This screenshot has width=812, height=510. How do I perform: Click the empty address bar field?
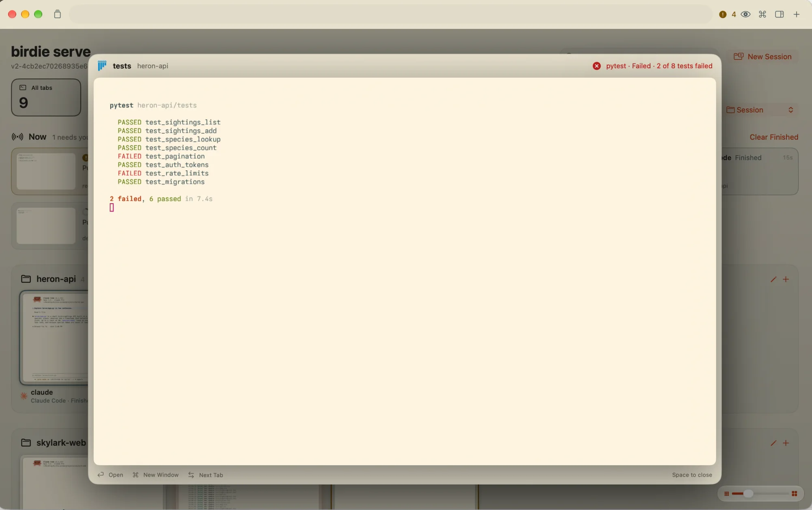(391, 14)
